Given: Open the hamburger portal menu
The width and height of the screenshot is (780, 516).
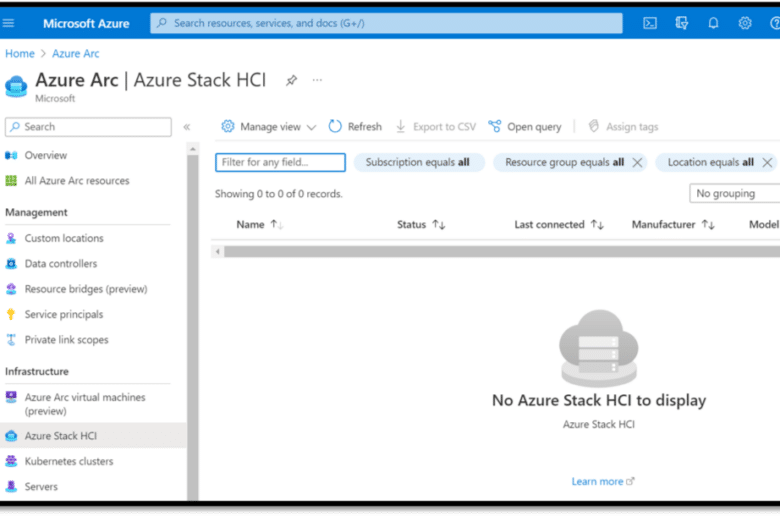Looking at the screenshot, I should (8, 23).
